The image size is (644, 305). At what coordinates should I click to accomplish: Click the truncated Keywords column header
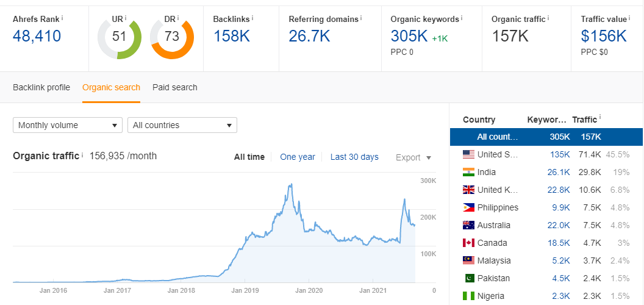546,120
